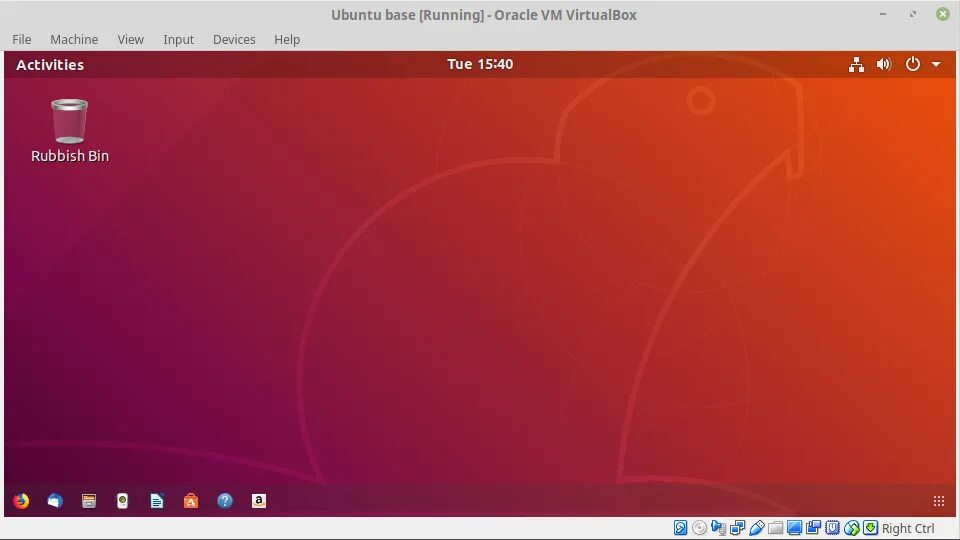Open the Devices menu
The width and height of the screenshot is (960, 540).
coord(234,39)
